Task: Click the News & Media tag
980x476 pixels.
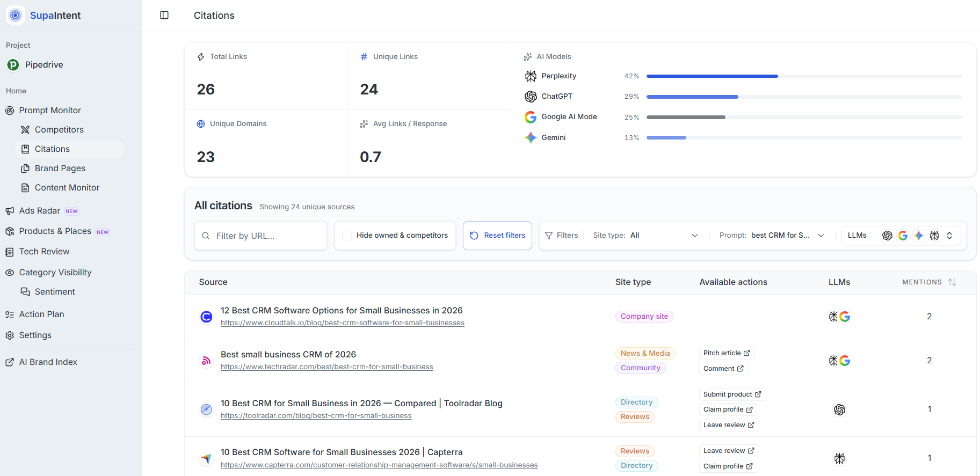Action: click(645, 354)
